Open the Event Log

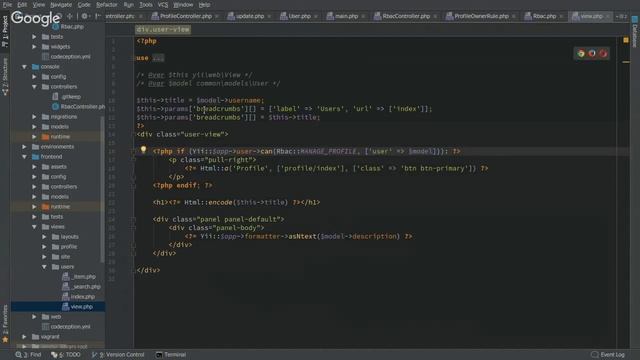[608, 355]
